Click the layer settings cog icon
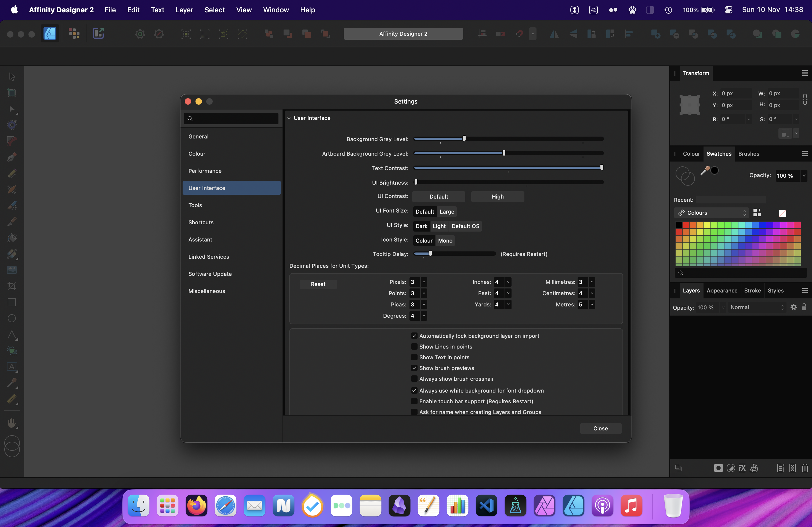The height and width of the screenshot is (527, 812). pyautogui.click(x=794, y=307)
